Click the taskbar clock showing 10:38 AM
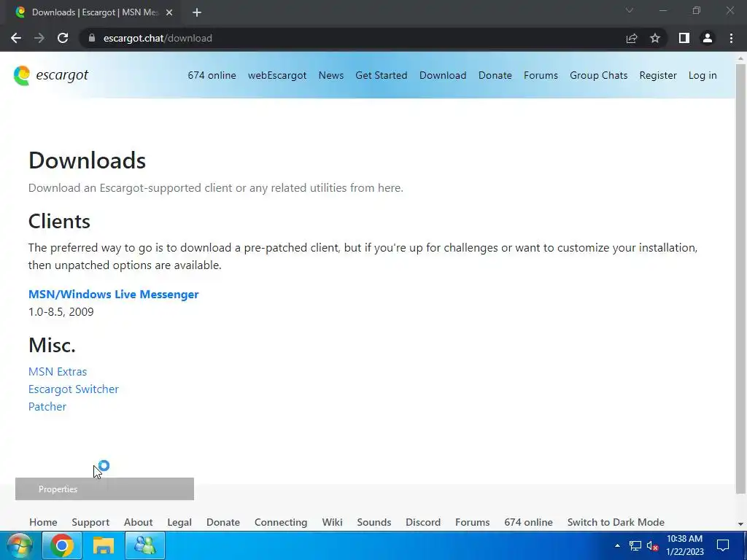This screenshot has width=747, height=560. 684,545
